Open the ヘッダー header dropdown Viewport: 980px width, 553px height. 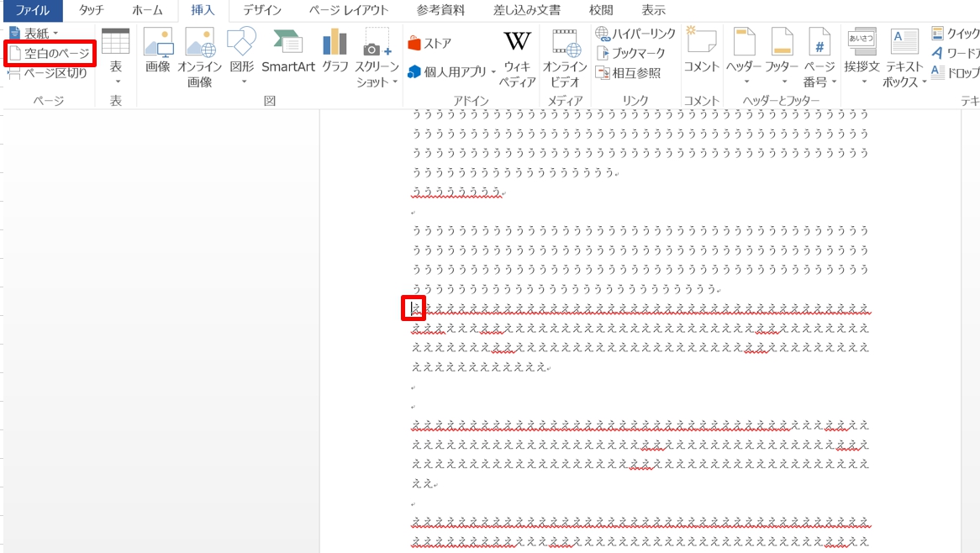click(x=744, y=56)
